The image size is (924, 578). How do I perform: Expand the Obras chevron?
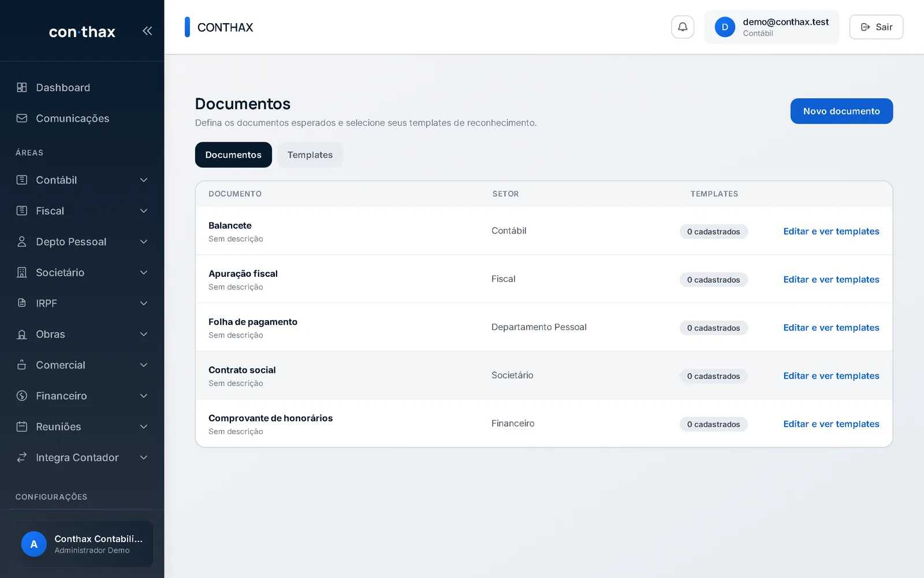[144, 334]
